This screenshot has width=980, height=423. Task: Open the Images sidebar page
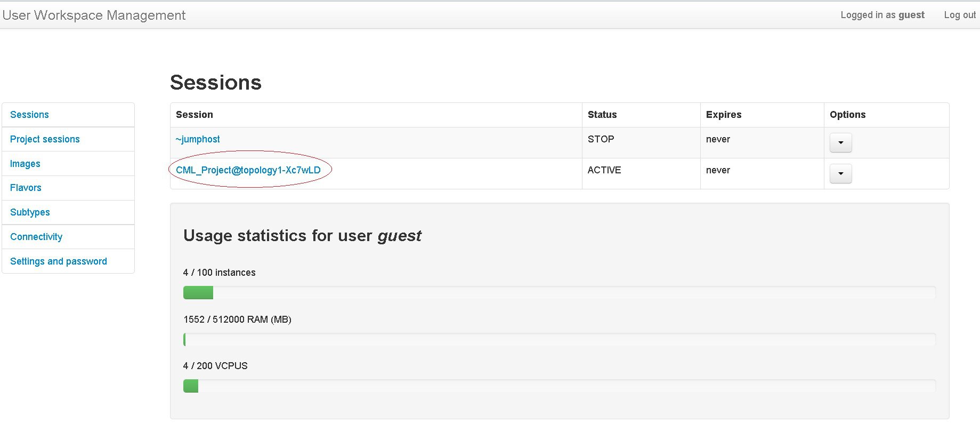(25, 164)
